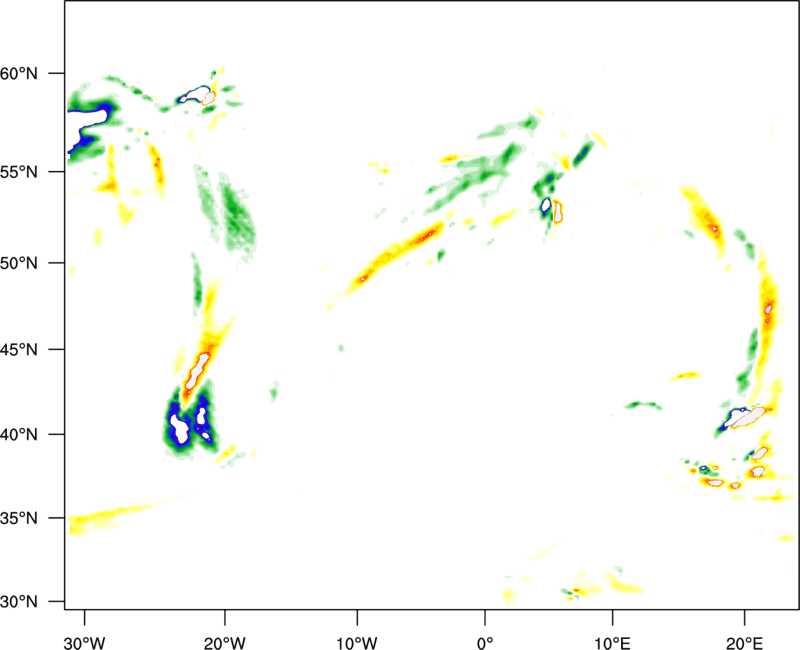This screenshot has width=800, height=650.
Task: Click the 10°E longitude label
Action: 612,643
